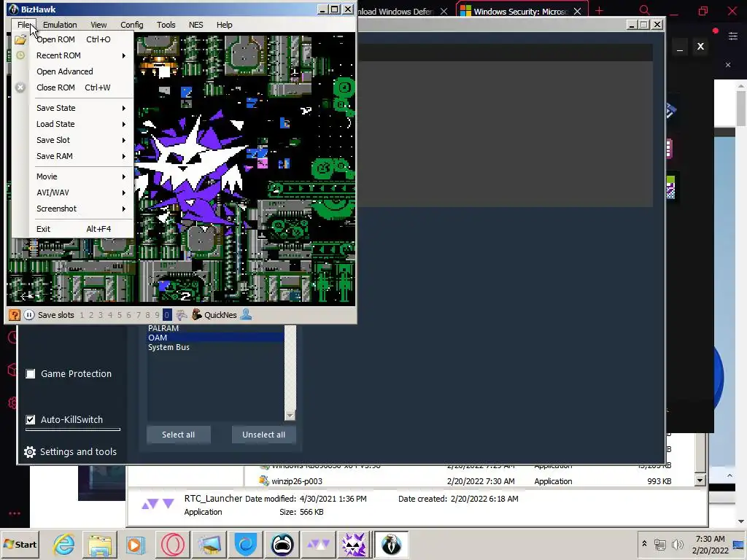Choose Open ROM from the File menu
This screenshot has width=747, height=560.
pyautogui.click(x=72, y=39)
